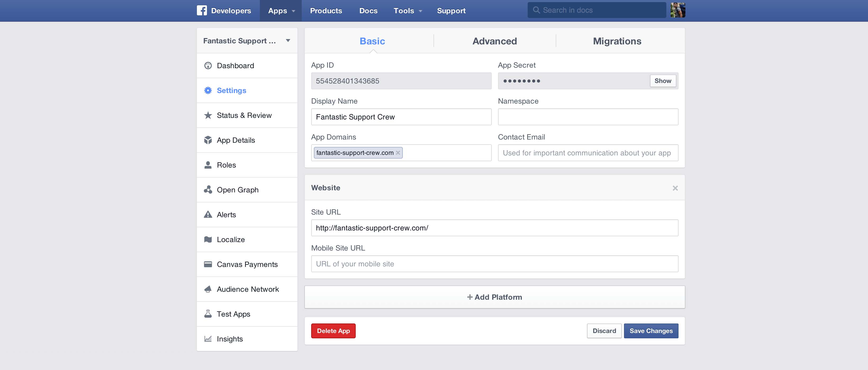Click the Alerts warning triangle icon
Viewport: 868px width, 370px height.
[208, 215]
